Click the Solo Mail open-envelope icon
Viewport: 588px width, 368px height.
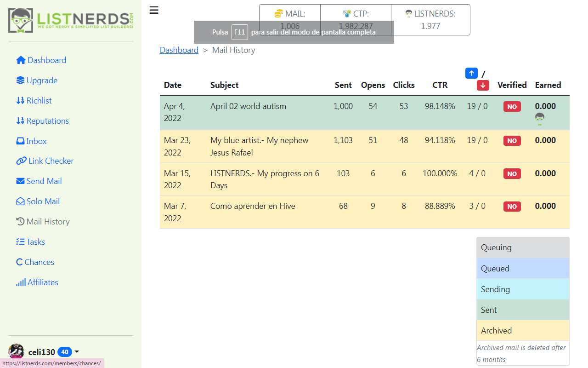(20, 201)
